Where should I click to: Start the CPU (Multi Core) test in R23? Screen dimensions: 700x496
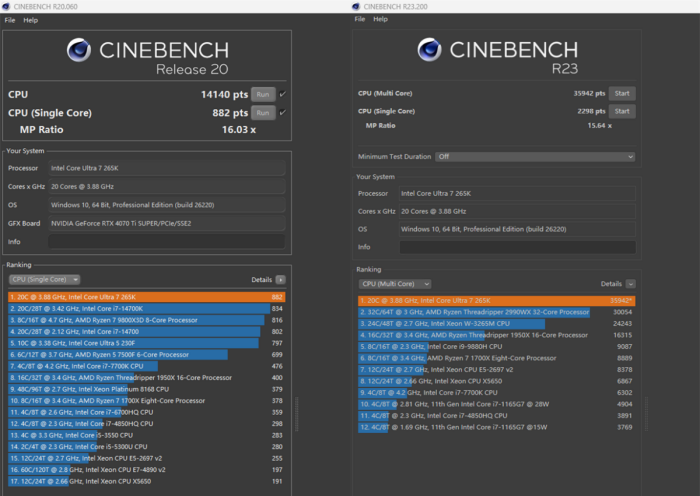click(x=622, y=93)
